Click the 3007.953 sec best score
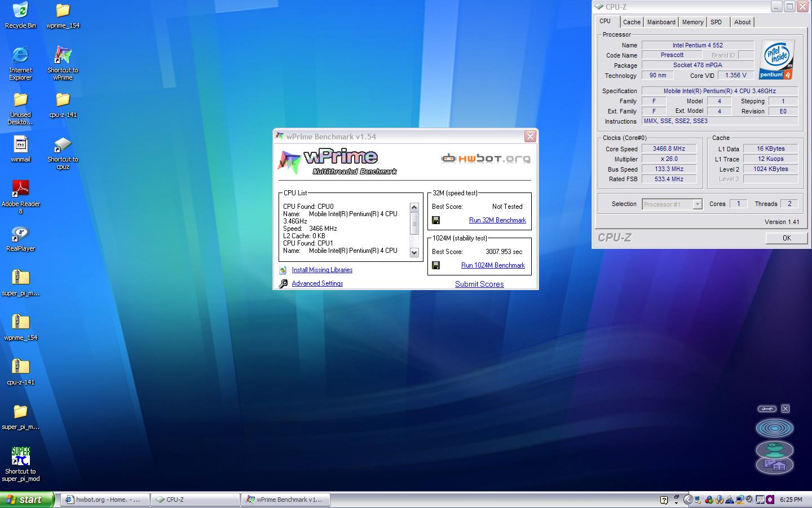 [504, 252]
